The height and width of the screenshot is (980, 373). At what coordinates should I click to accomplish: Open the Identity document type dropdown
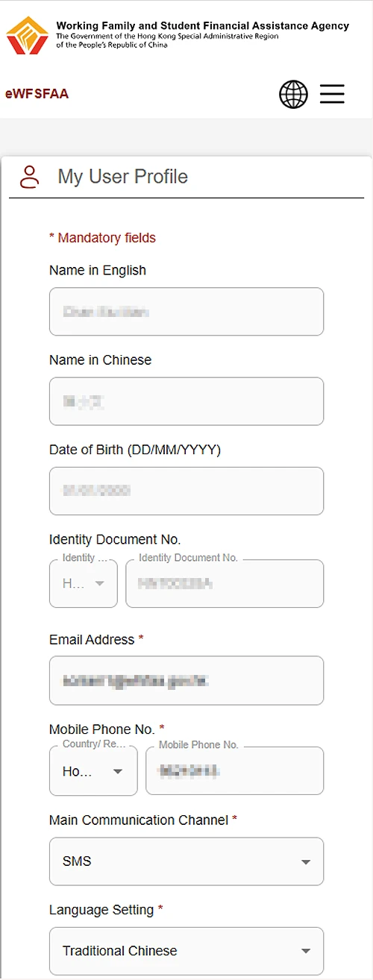point(84,583)
